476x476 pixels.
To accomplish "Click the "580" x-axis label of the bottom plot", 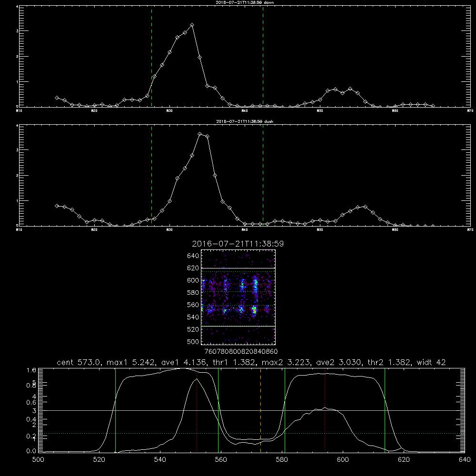I will (x=282, y=460).
